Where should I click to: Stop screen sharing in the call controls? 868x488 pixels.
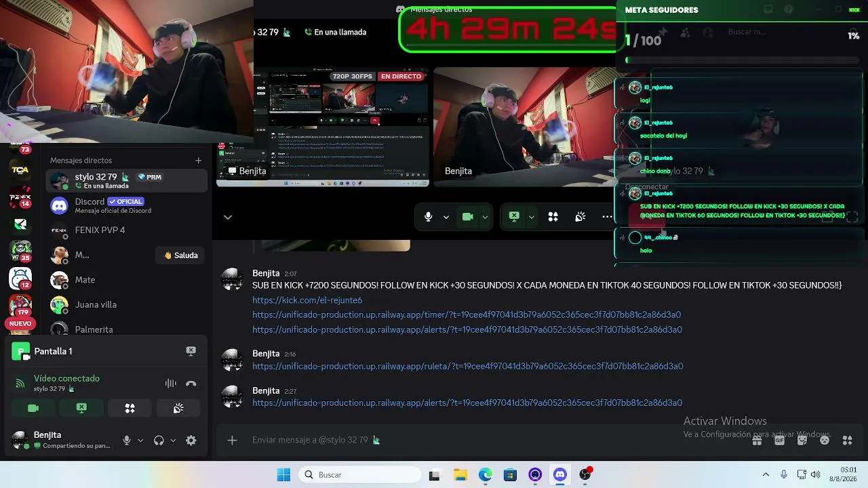pyautogui.click(x=514, y=217)
